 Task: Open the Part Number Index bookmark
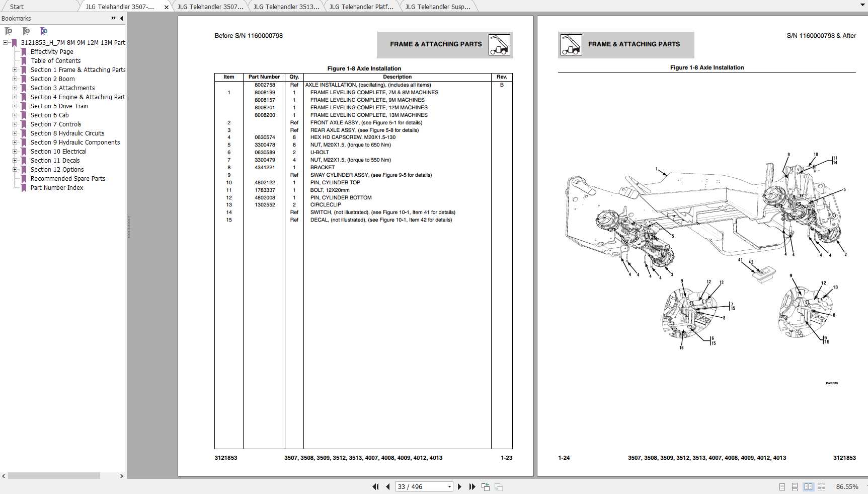[x=56, y=188]
